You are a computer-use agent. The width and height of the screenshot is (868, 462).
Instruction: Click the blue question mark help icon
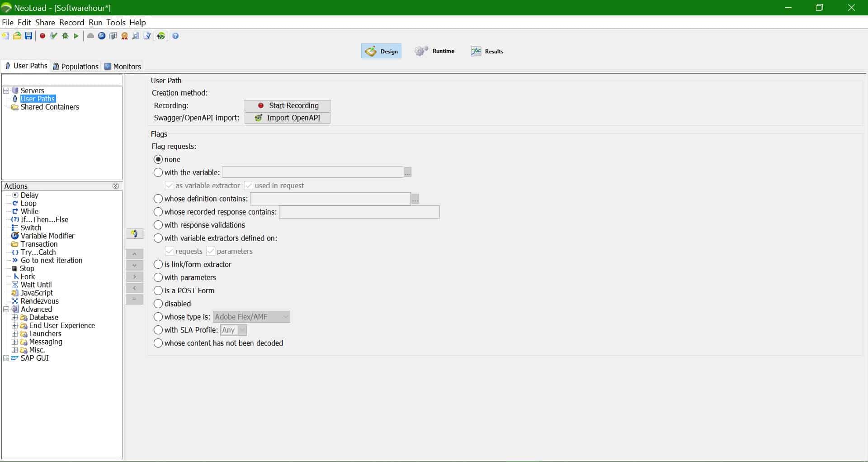[176, 36]
